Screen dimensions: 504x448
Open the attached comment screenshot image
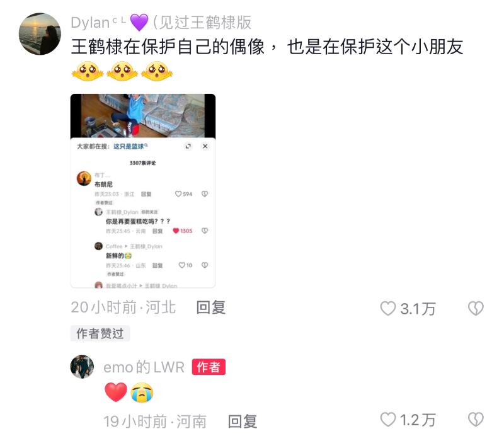(x=143, y=191)
